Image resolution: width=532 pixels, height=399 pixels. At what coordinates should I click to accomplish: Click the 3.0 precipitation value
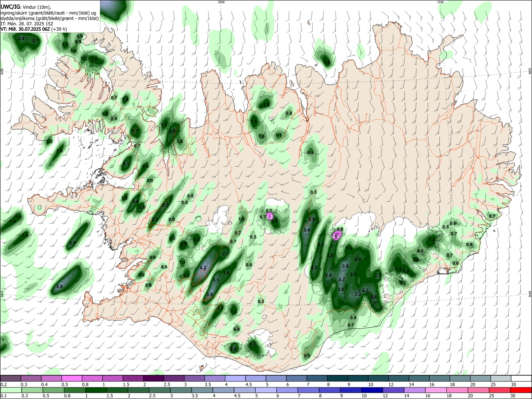(x=341, y=289)
